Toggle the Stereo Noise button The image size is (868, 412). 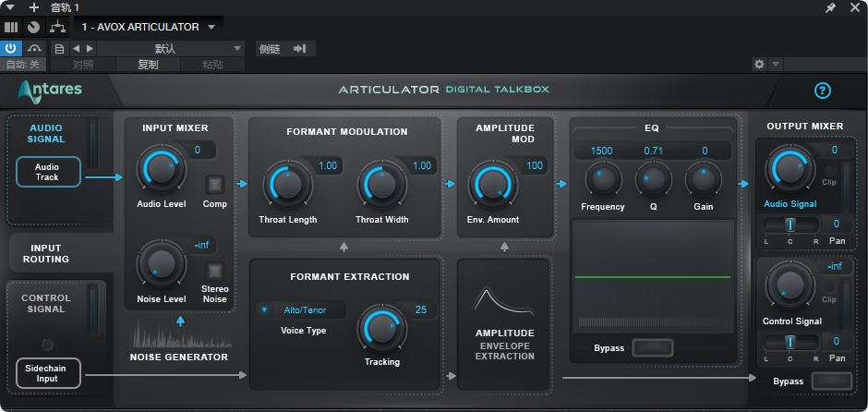(x=215, y=272)
